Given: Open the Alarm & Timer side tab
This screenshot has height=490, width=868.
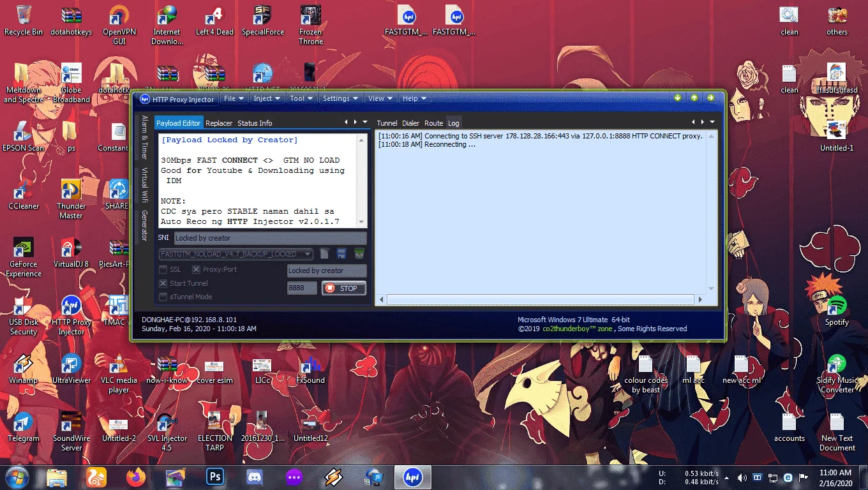Looking at the screenshot, I should [x=145, y=137].
